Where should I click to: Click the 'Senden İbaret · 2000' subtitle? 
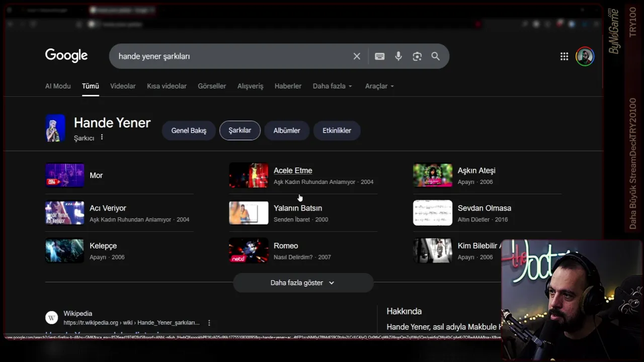click(301, 220)
